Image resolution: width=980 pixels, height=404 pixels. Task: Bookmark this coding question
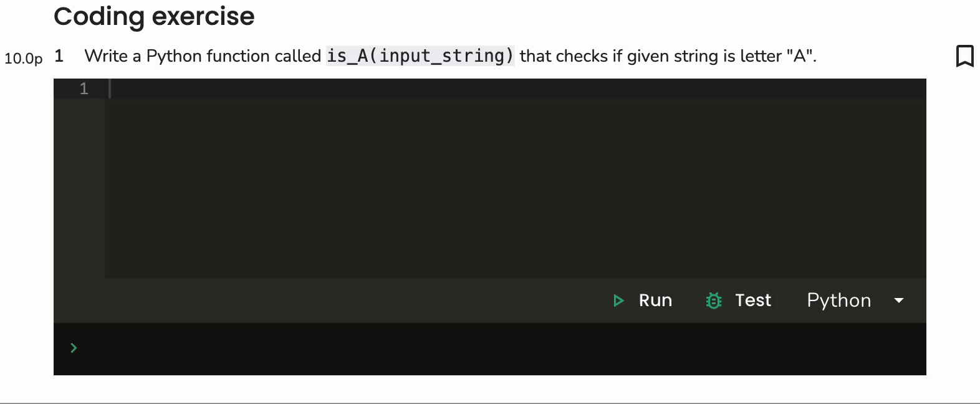pyautogui.click(x=964, y=56)
